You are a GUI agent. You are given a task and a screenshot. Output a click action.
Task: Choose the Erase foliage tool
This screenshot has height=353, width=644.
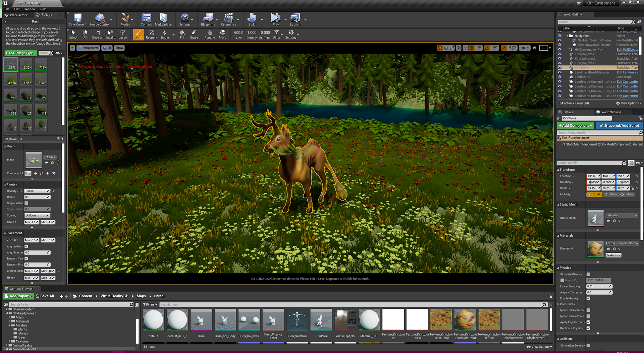[194, 34]
